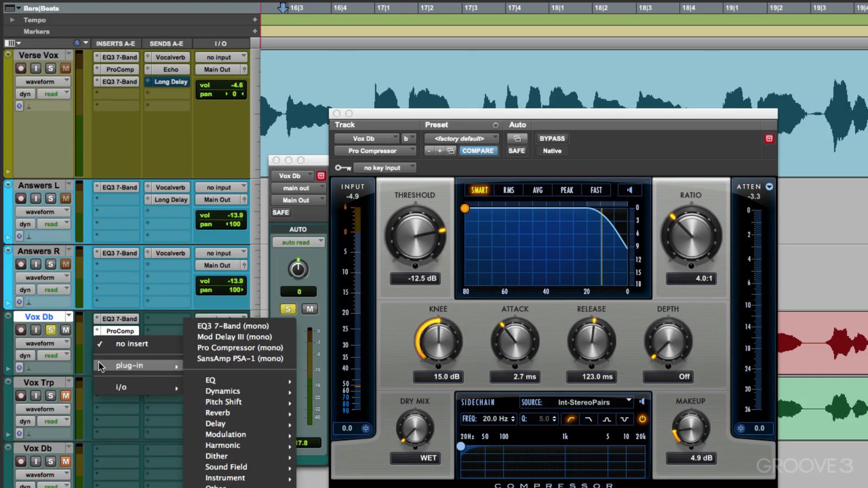Open the factory default preset dropdown
This screenshot has height=488, width=868.
coord(462,139)
